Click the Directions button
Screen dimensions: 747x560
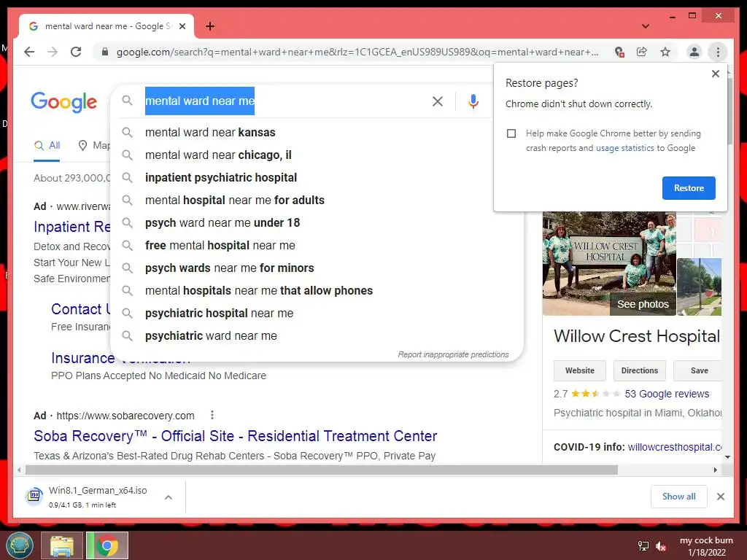click(x=639, y=370)
